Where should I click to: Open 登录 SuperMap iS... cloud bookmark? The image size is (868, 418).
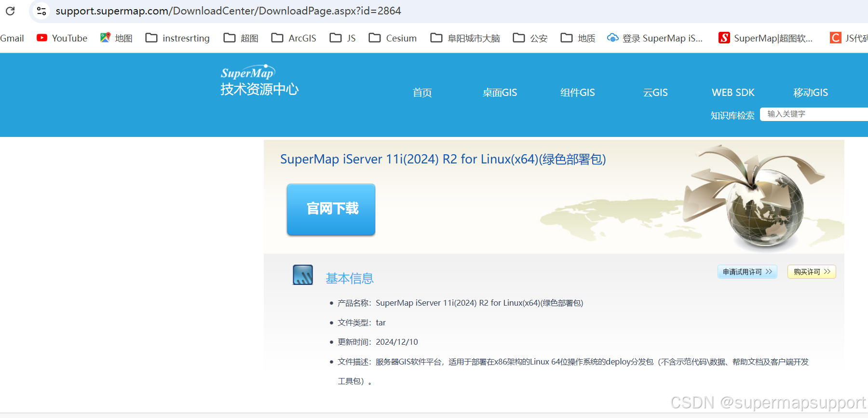pos(655,38)
